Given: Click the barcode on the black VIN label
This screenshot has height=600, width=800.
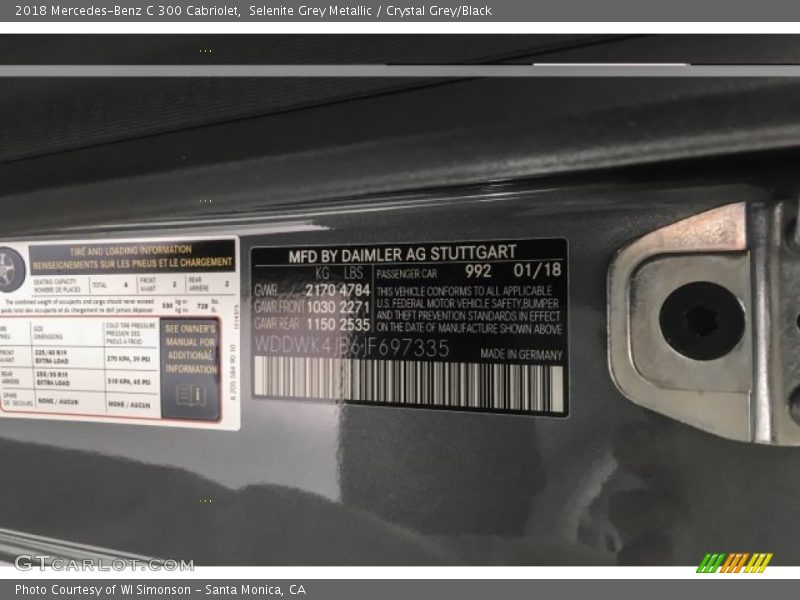Looking at the screenshot, I should coord(408,384).
